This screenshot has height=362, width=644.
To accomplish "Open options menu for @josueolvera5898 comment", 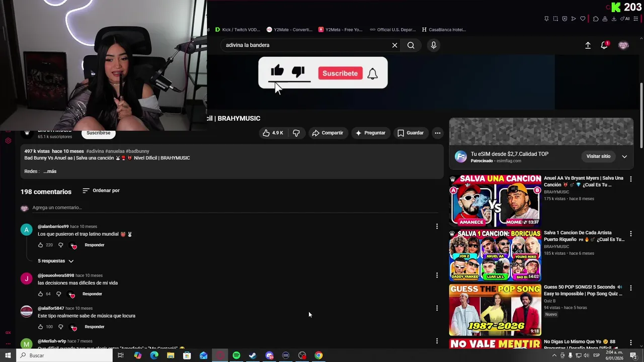I will pyautogui.click(x=437, y=276).
